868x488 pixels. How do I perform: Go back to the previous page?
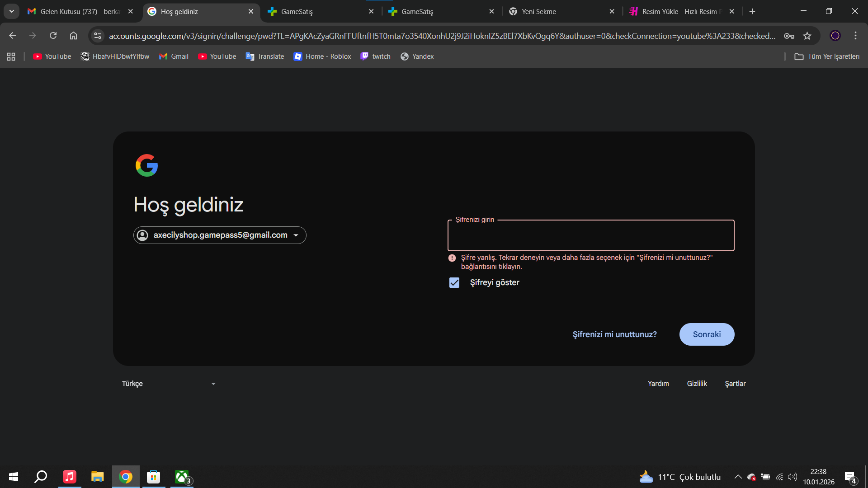12,36
